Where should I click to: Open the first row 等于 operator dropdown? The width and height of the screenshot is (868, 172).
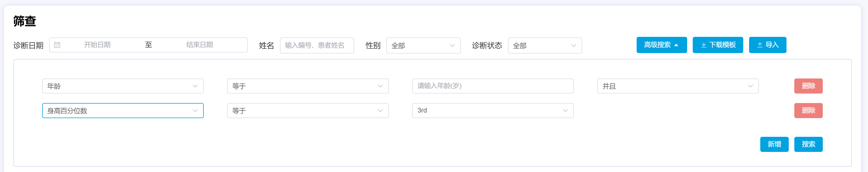[308, 86]
